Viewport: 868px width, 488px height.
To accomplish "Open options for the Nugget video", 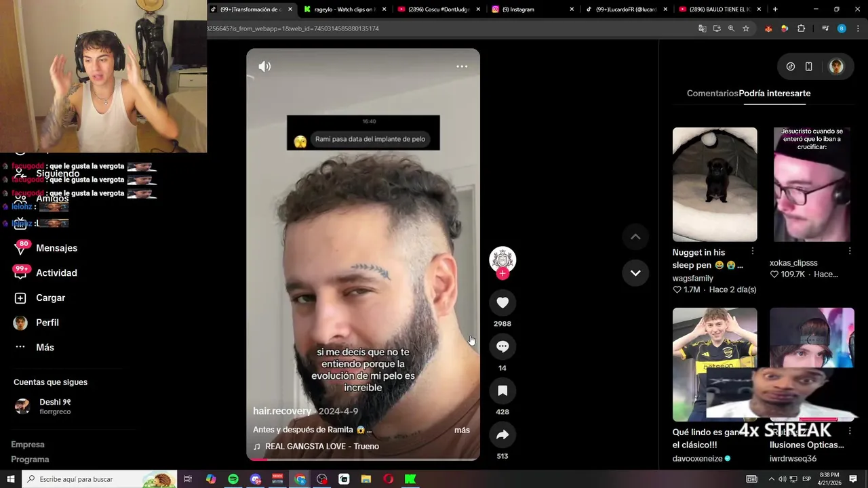I will point(752,251).
